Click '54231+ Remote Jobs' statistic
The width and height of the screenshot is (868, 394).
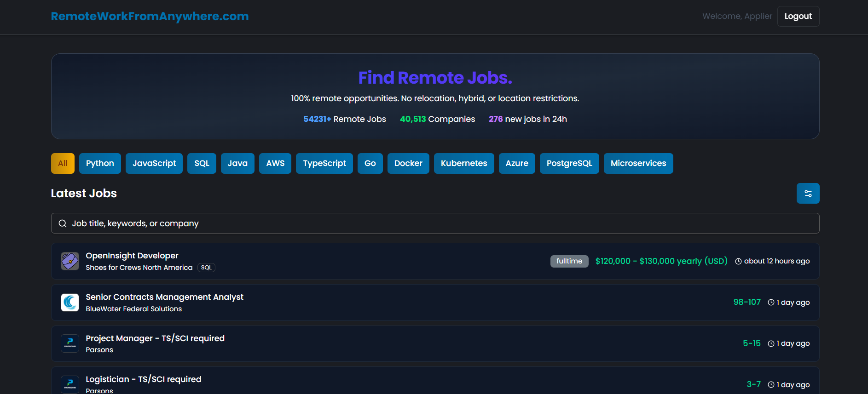[345, 119]
